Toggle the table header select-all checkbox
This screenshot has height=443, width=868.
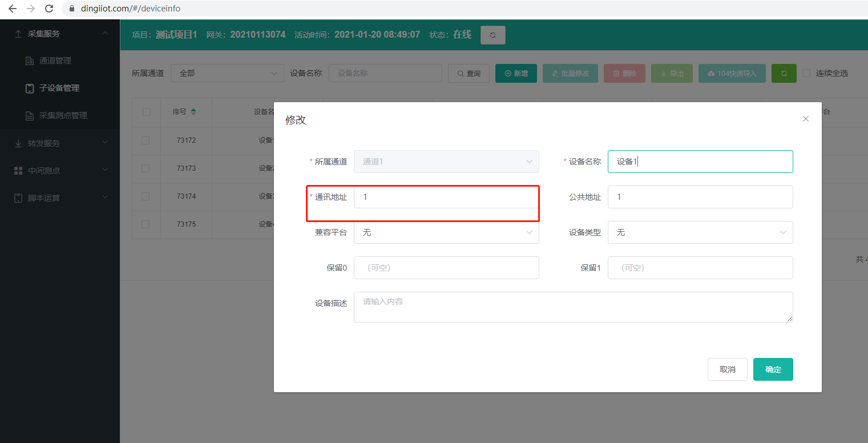click(x=147, y=112)
